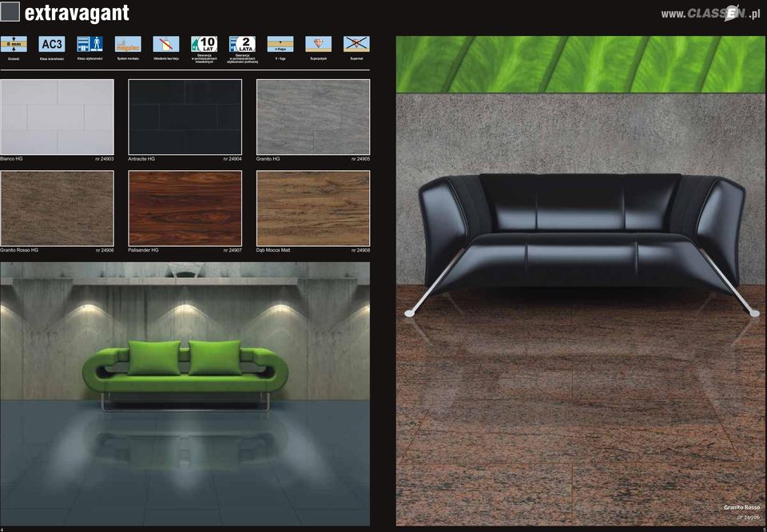Screen dimensions: 767x532
Task: Click the 'System montażu' caption
Action: click(x=128, y=58)
